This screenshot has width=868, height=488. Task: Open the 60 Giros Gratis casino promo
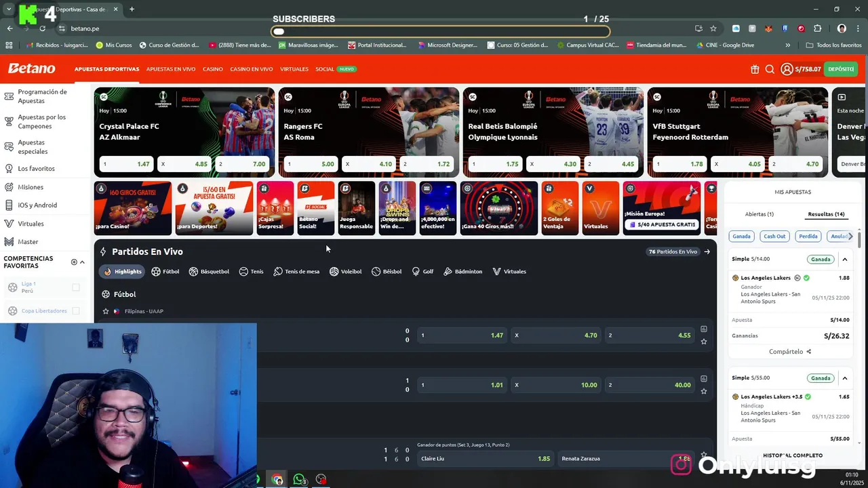pos(133,208)
